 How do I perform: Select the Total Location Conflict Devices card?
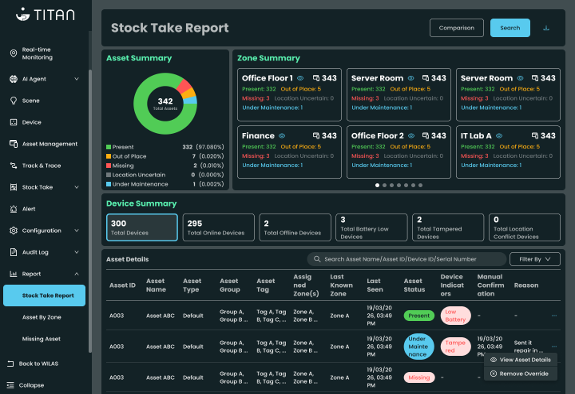tap(524, 227)
